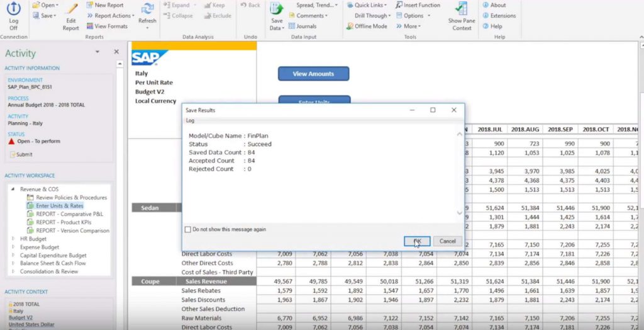Click the Collapse data analysis tool

(x=178, y=16)
